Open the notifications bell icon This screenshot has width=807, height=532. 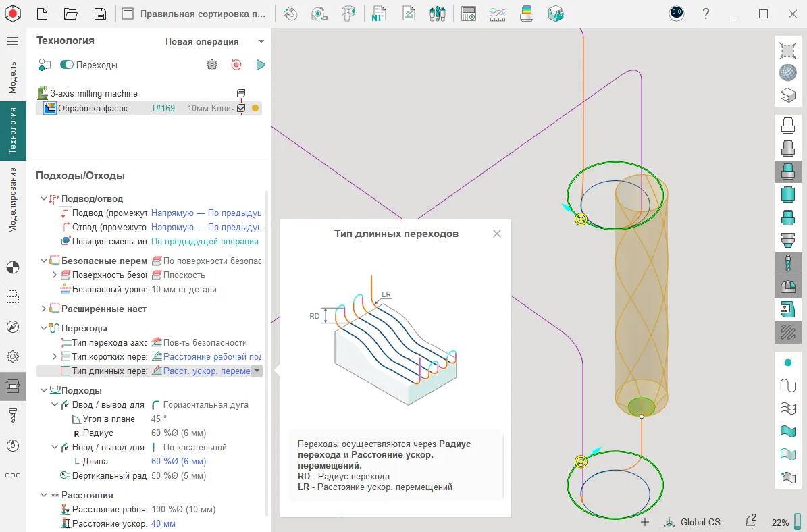click(x=750, y=521)
